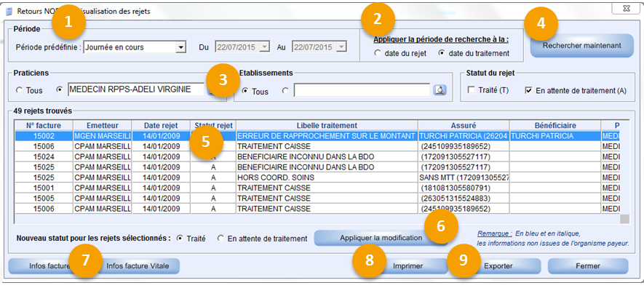The height and width of the screenshot is (288, 644).
Task: Click the 'Exporter' button
Action: tap(498, 266)
